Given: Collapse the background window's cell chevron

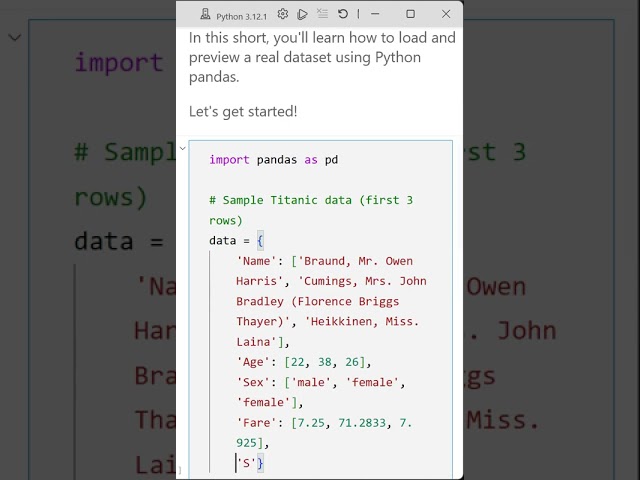Looking at the screenshot, I should pos(15,38).
